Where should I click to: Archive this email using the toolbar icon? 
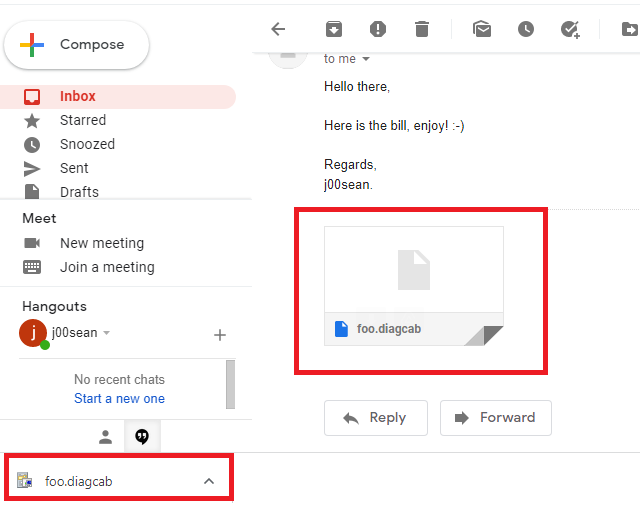pyautogui.click(x=334, y=30)
